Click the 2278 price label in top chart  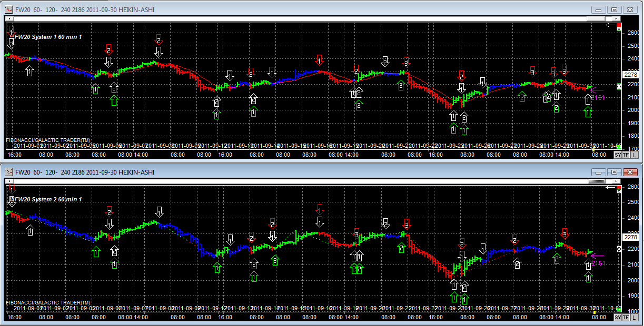pos(630,75)
